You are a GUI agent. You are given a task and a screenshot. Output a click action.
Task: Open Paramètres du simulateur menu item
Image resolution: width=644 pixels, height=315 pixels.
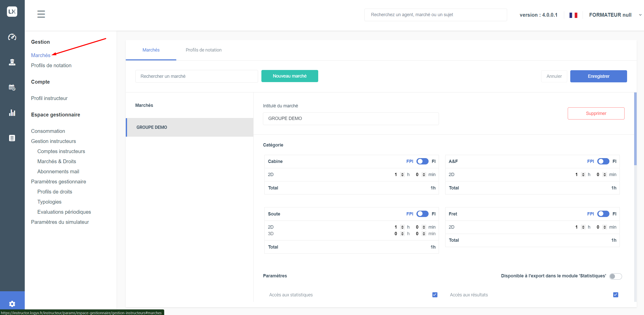pos(60,222)
